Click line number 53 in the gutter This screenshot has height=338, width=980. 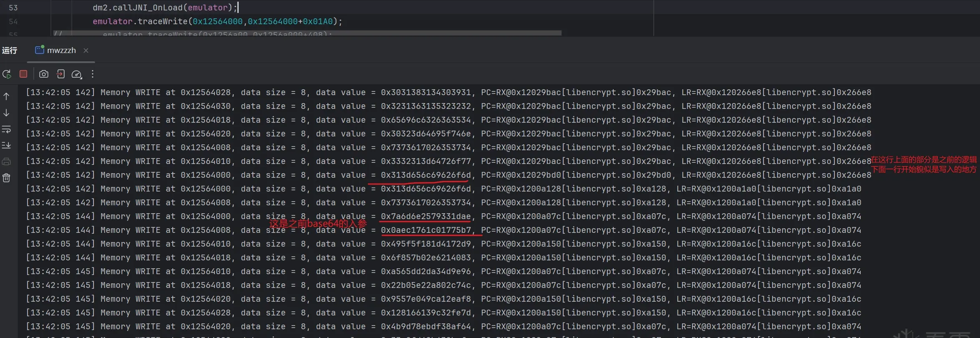point(13,8)
